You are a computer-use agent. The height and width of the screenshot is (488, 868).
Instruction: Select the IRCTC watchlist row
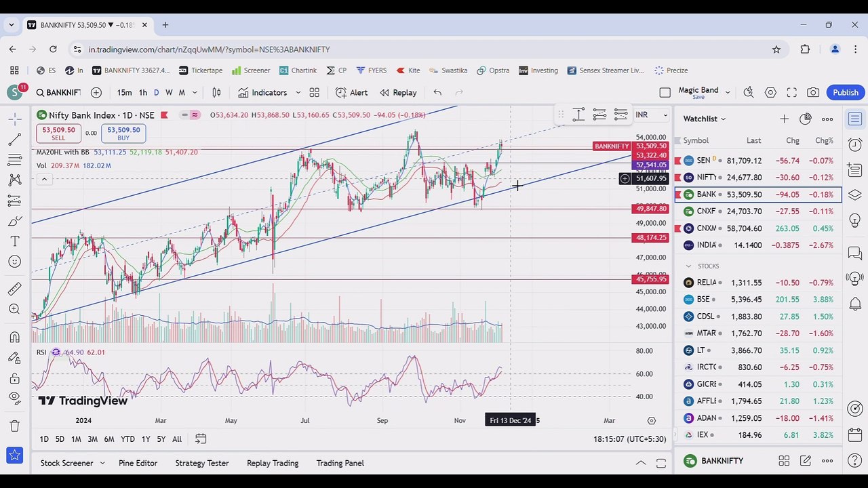(758, 367)
